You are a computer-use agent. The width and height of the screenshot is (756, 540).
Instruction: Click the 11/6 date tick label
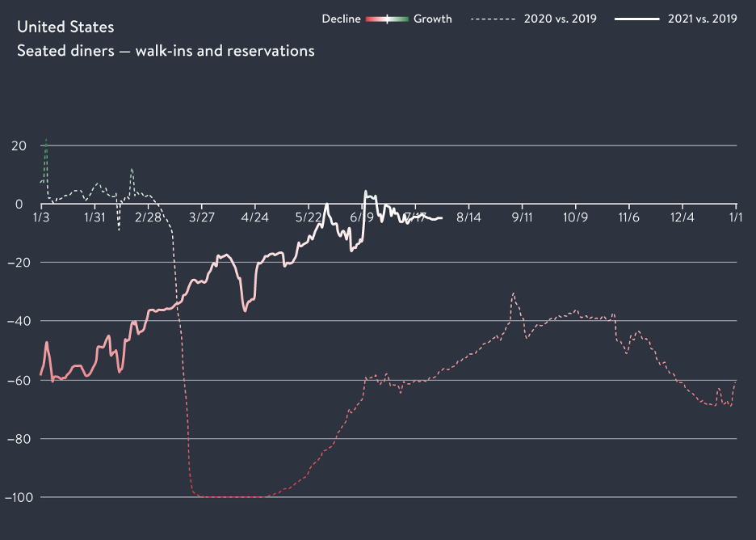[628, 217]
